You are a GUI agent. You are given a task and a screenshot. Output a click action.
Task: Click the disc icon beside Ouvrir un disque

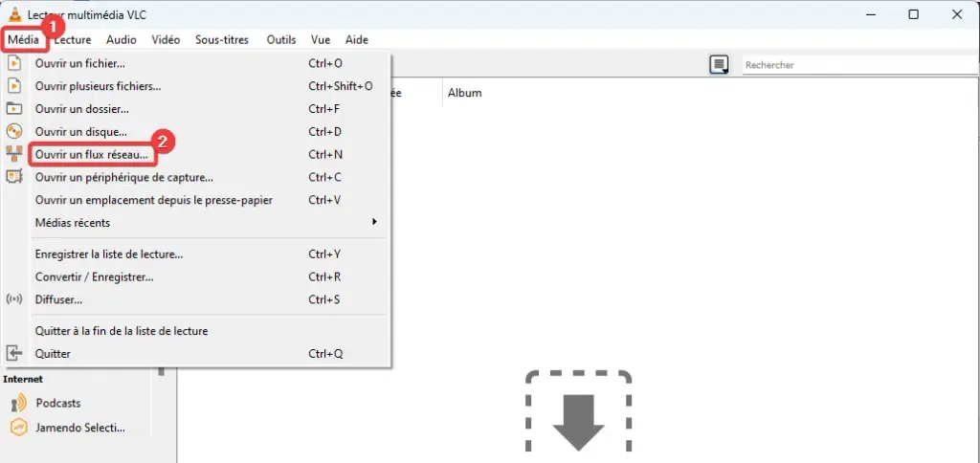(x=13, y=131)
